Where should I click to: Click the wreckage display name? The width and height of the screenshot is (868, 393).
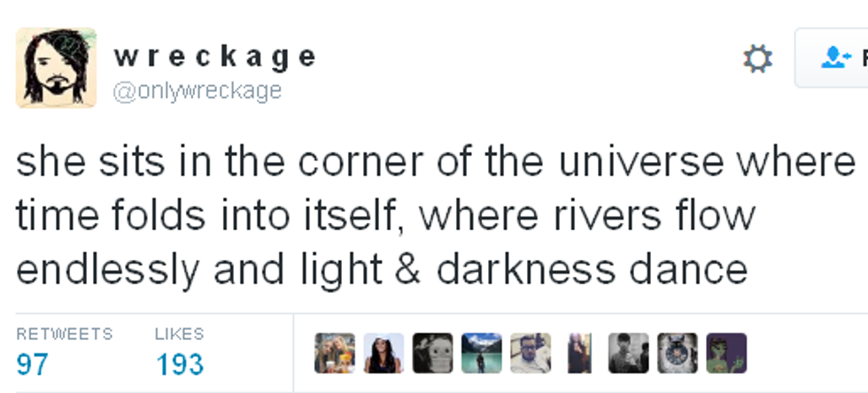coord(214,57)
